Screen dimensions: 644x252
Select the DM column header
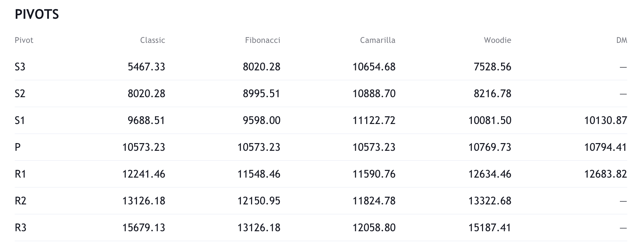[x=622, y=40]
